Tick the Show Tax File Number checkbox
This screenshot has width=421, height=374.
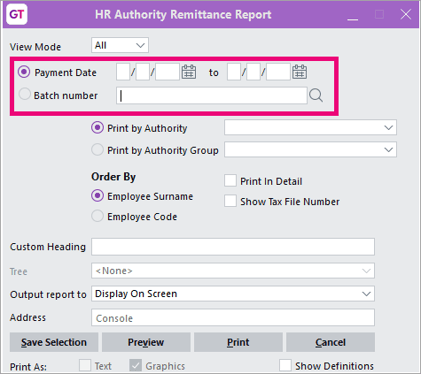click(230, 201)
